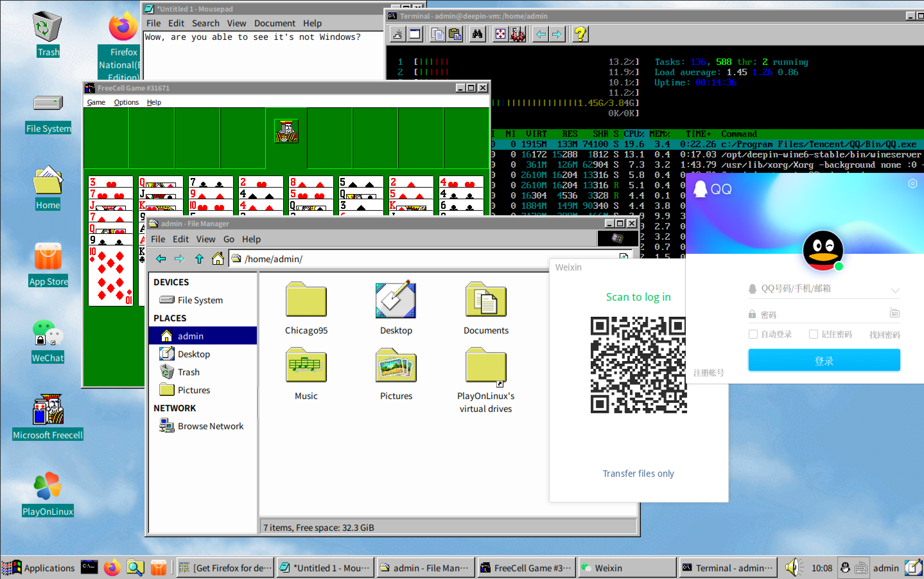Click the blue 登录 login button in QQ

[824, 360]
